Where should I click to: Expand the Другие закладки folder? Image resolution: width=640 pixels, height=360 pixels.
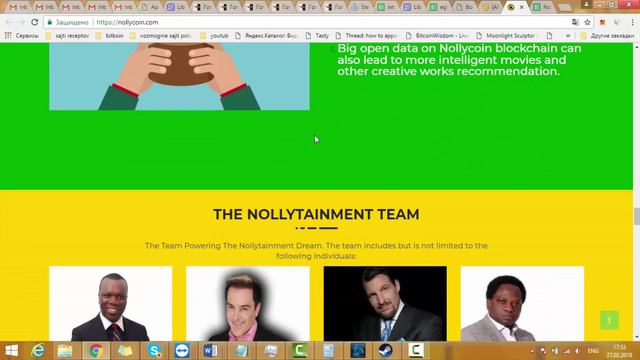click(607, 36)
